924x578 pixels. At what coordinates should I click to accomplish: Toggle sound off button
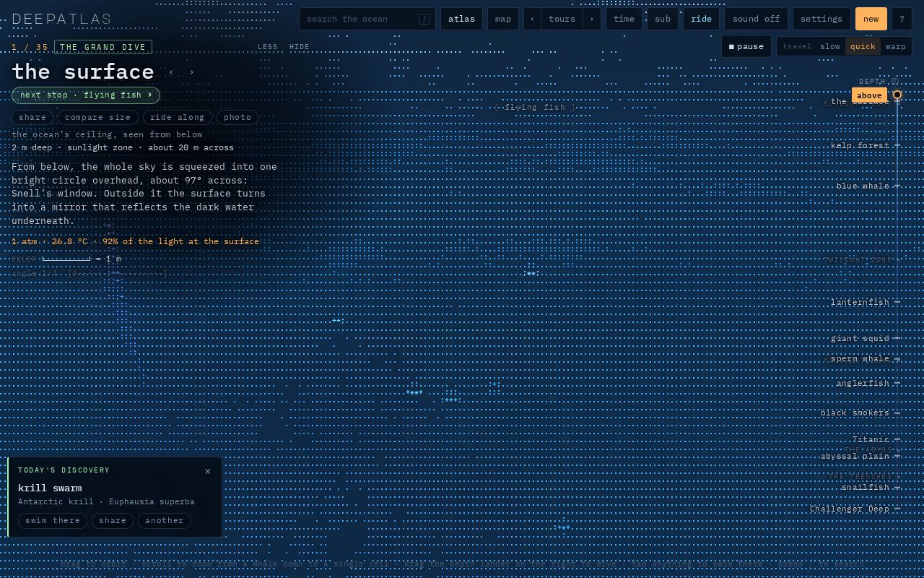pos(756,19)
